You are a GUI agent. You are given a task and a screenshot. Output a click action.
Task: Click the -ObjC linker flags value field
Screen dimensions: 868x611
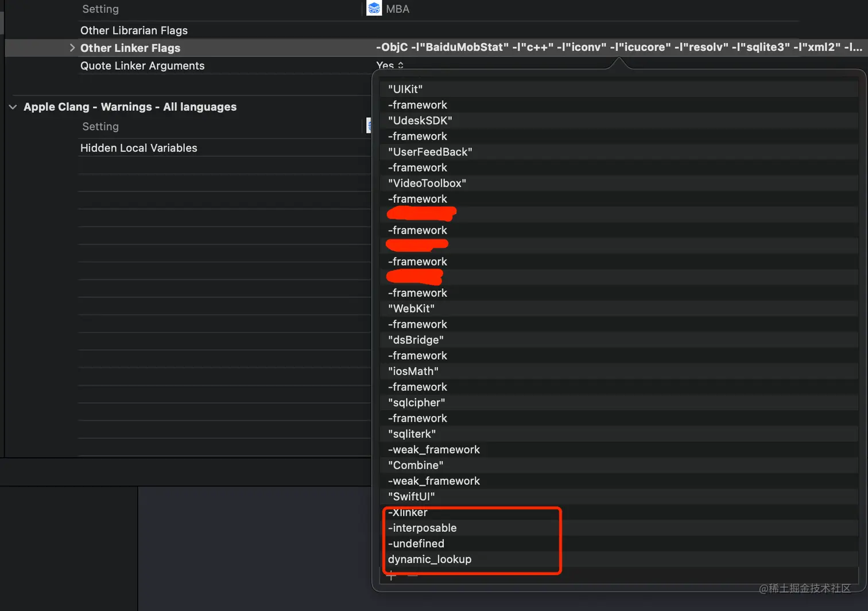point(619,47)
